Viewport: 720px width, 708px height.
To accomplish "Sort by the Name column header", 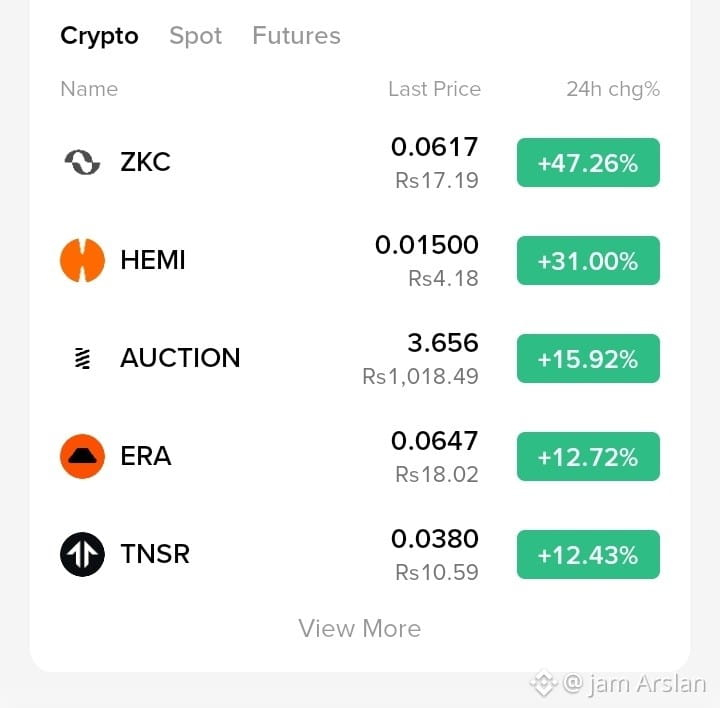I will [x=89, y=89].
